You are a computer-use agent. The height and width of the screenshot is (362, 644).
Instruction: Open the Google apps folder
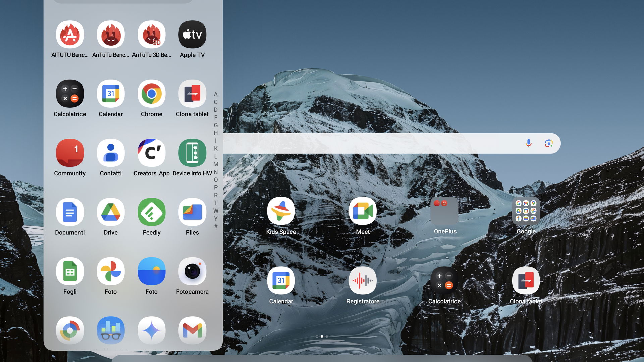[526, 211]
